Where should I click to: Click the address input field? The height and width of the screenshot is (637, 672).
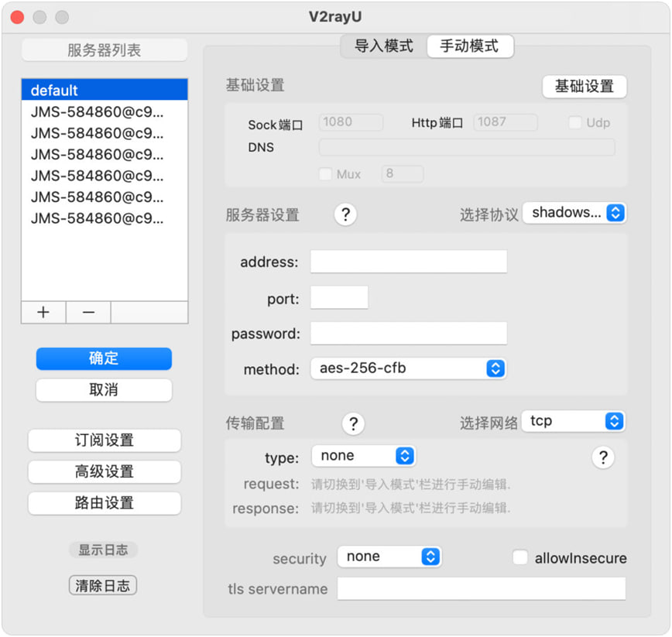click(x=409, y=262)
